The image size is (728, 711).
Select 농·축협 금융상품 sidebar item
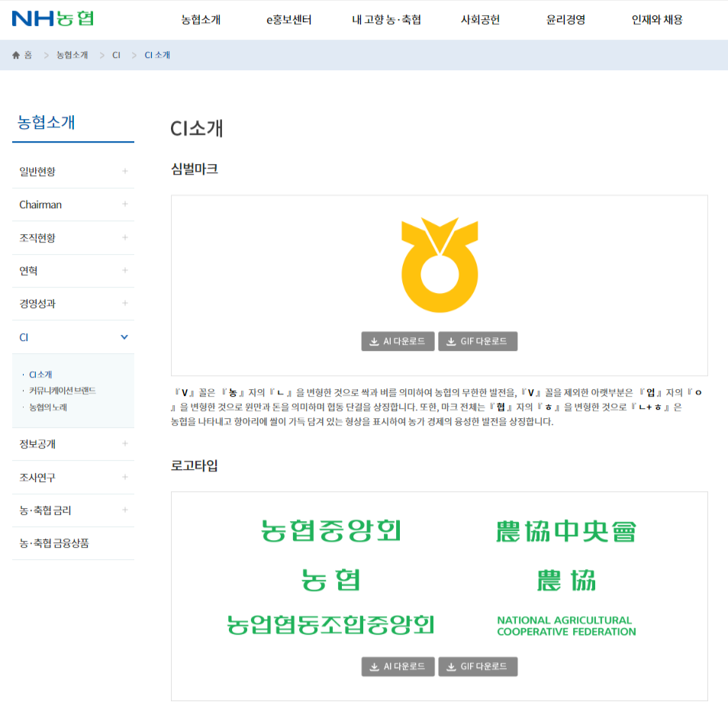coord(54,543)
